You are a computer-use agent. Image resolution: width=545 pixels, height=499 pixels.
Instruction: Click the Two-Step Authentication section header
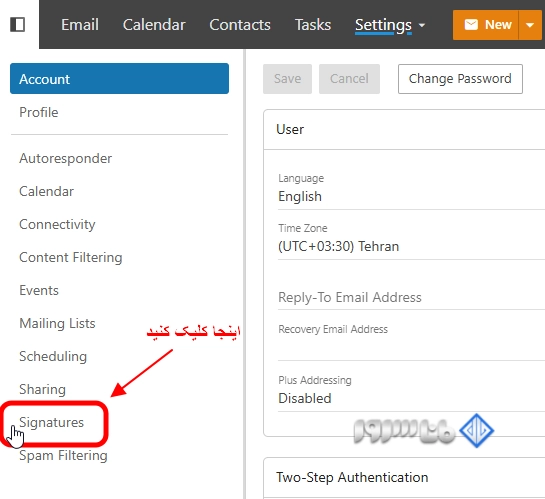coord(404,478)
